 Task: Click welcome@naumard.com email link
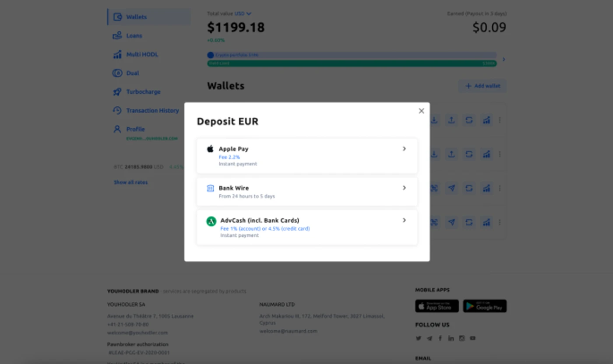(x=288, y=331)
